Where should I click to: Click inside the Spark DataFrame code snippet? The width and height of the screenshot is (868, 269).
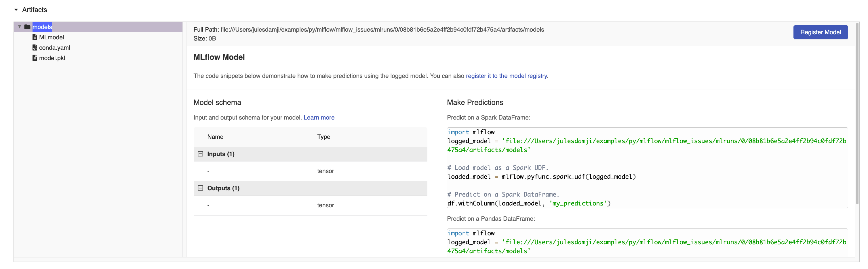click(647, 168)
